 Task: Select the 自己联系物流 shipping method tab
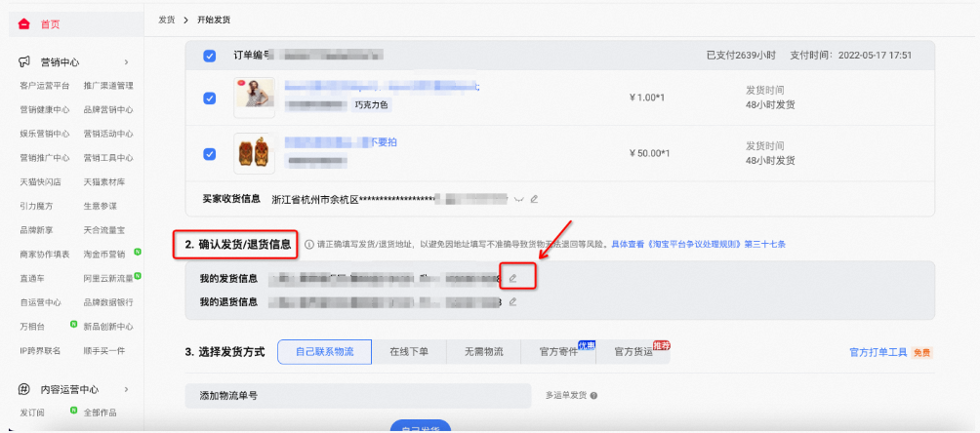pyautogui.click(x=324, y=352)
